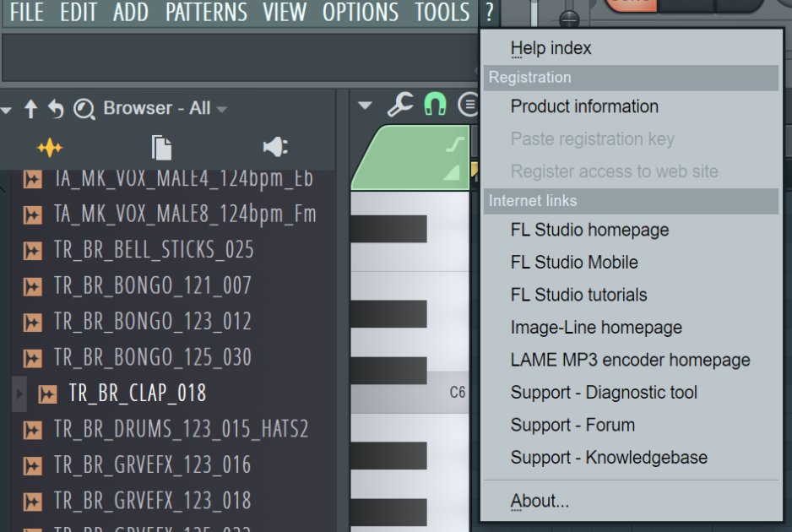Open Help index entry
The image size is (792, 532).
[x=631, y=48]
